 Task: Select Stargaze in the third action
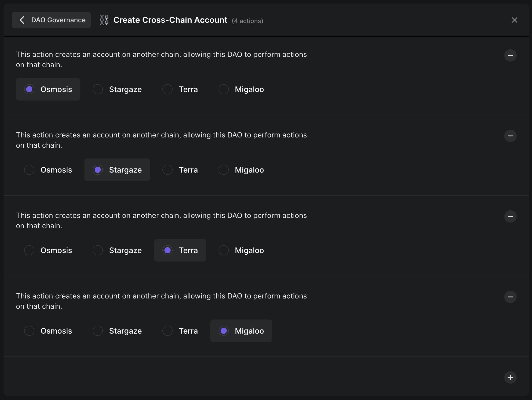click(117, 251)
